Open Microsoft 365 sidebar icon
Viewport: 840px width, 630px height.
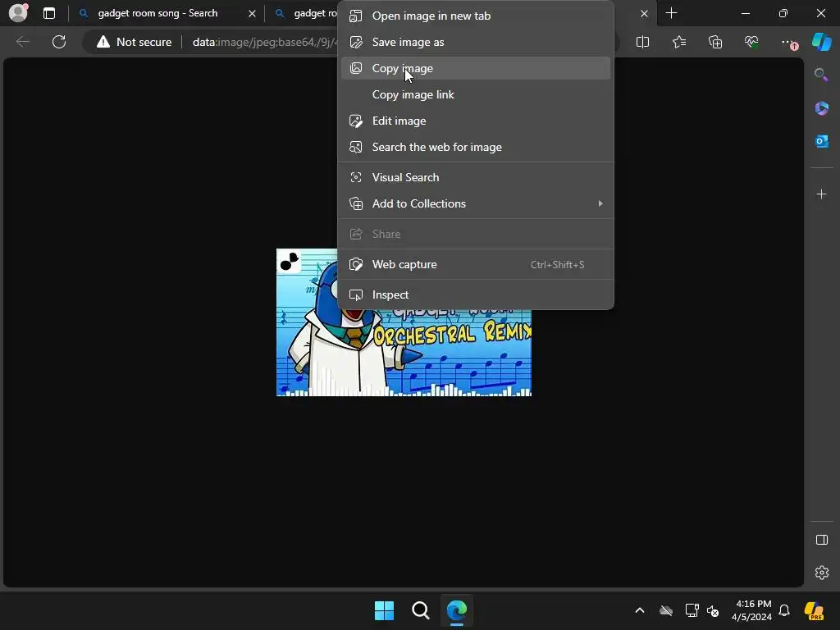pyautogui.click(x=821, y=108)
